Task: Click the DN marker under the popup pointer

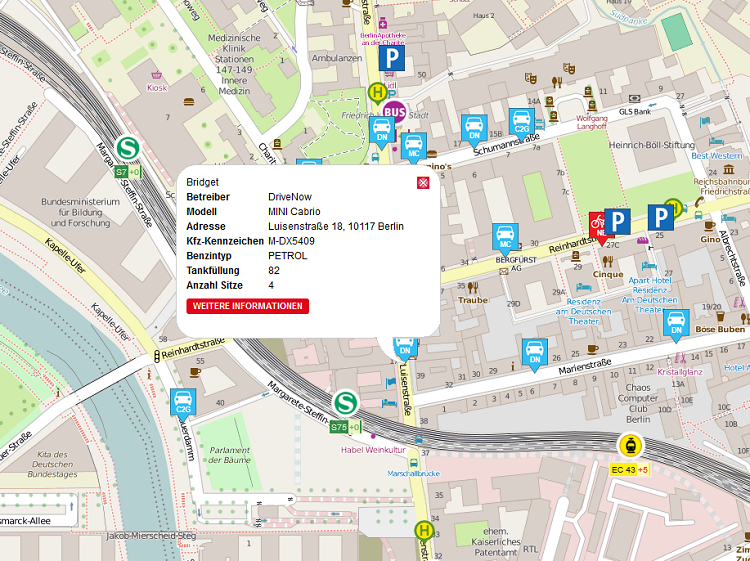Action: click(404, 348)
